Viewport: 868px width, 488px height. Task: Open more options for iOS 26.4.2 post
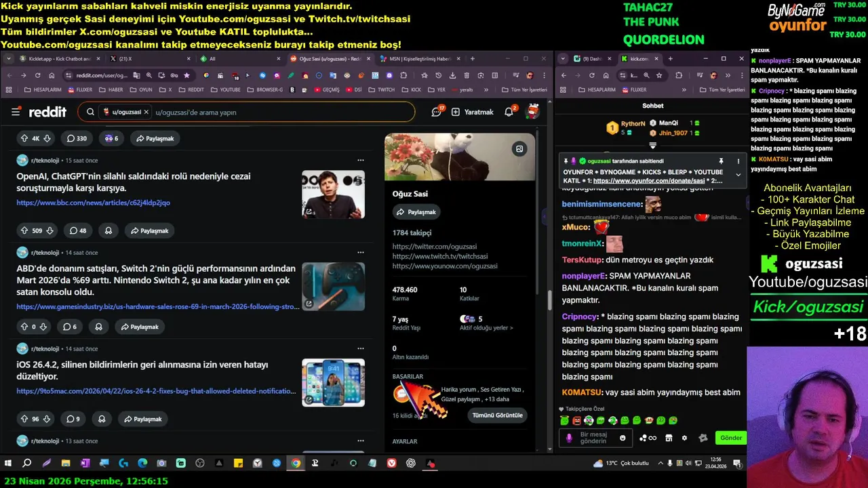(361, 348)
